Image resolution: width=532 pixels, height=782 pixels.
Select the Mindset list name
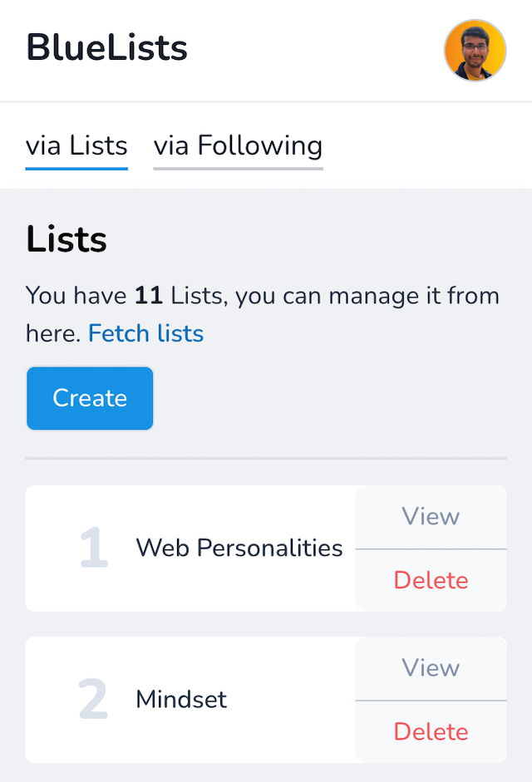[181, 700]
